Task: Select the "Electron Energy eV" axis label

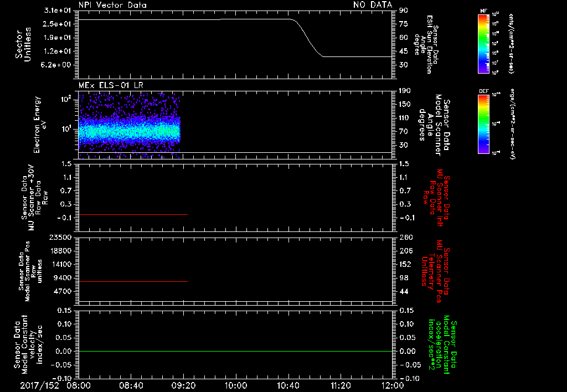Action: pos(40,125)
